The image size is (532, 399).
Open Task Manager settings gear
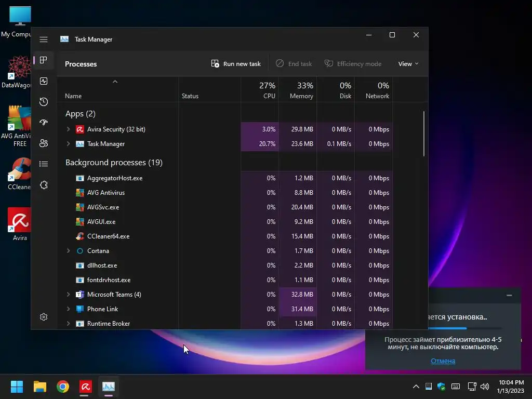[x=44, y=317]
